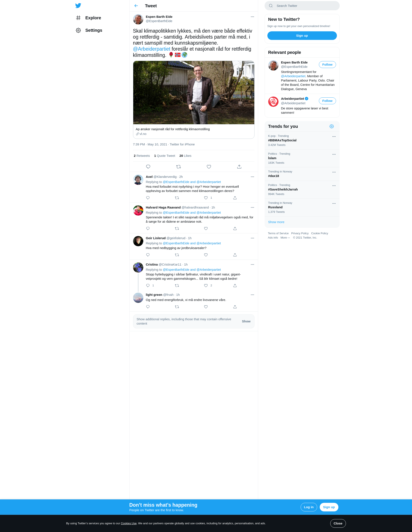Image resolution: width=412 pixels, height=532 pixels.
Task: Retweet Geir Lislerud's reply
Action: point(177,255)
